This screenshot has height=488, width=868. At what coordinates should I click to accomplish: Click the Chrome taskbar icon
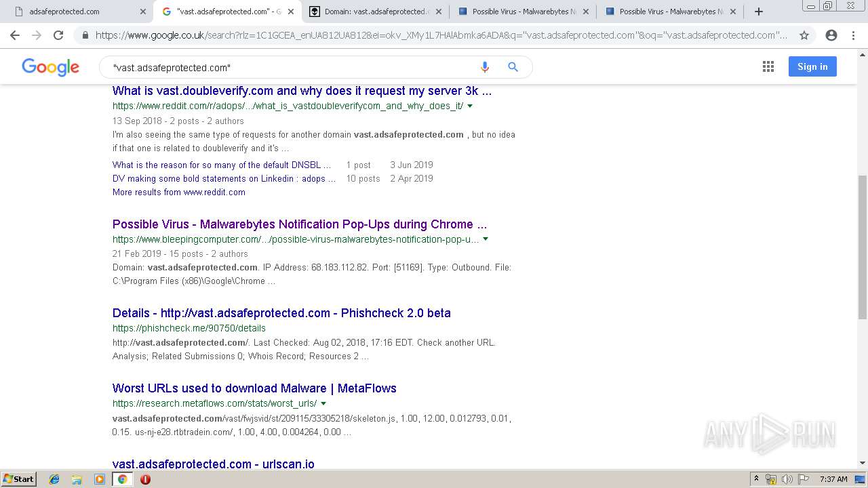tap(122, 479)
